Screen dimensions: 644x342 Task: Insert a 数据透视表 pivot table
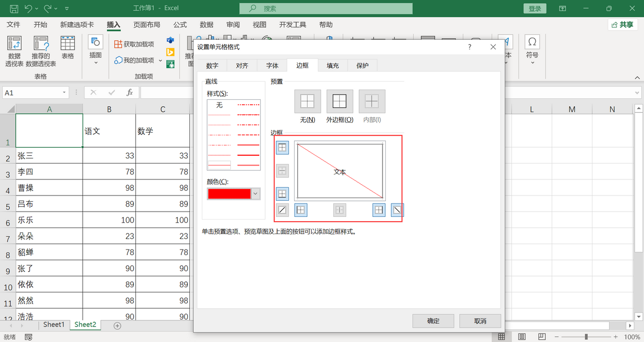(x=14, y=51)
